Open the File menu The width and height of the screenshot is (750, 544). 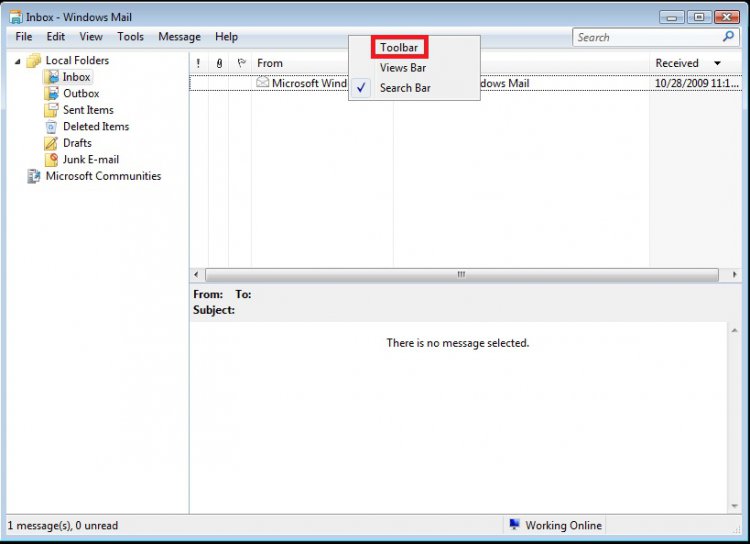coord(24,37)
